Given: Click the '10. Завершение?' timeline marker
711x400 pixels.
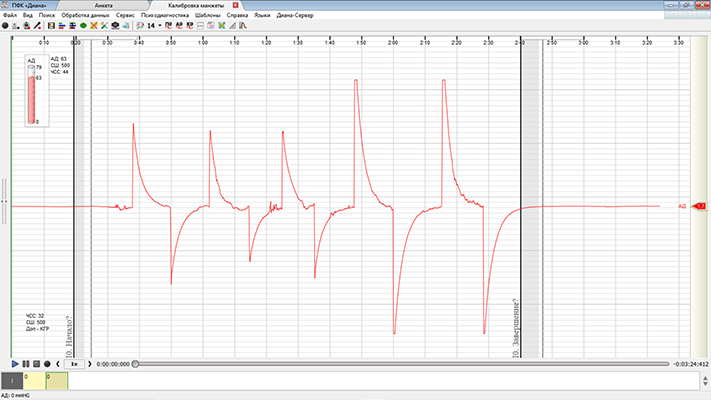Looking at the screenshot, I should point(515,328).
